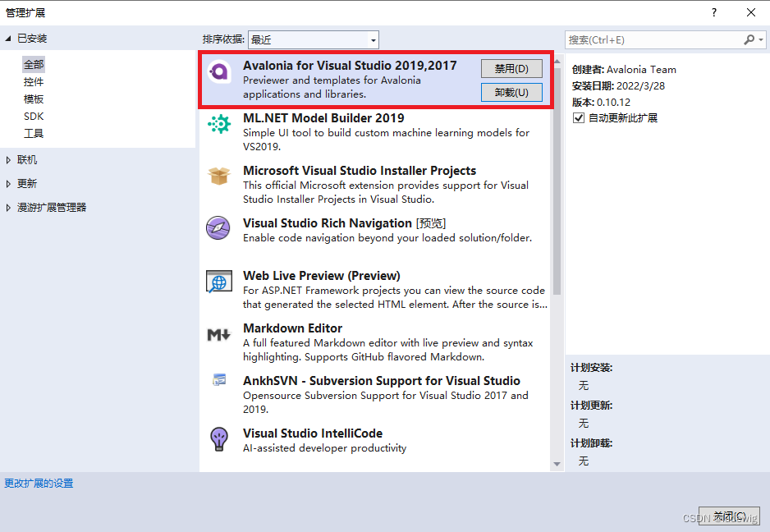Collapse the 已安装 section

tap(8, 39)
